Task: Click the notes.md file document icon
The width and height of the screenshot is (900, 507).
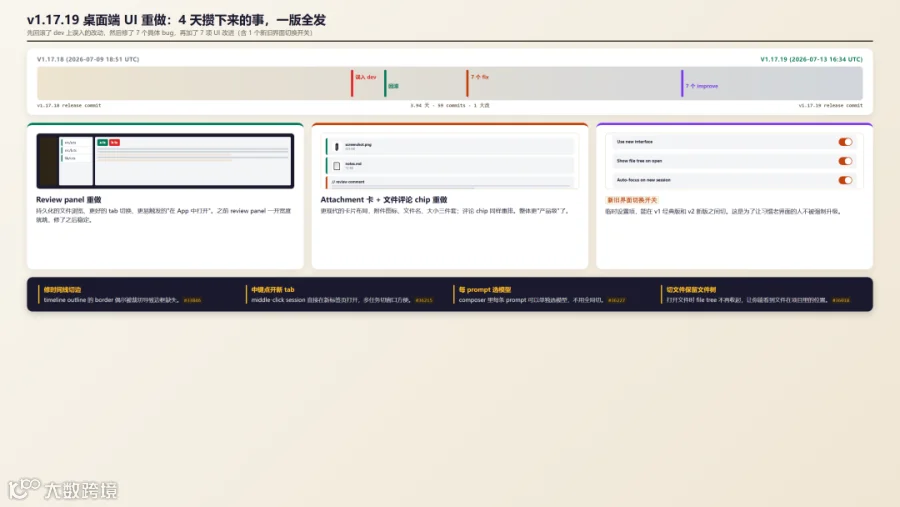Action: pos(336,166)
